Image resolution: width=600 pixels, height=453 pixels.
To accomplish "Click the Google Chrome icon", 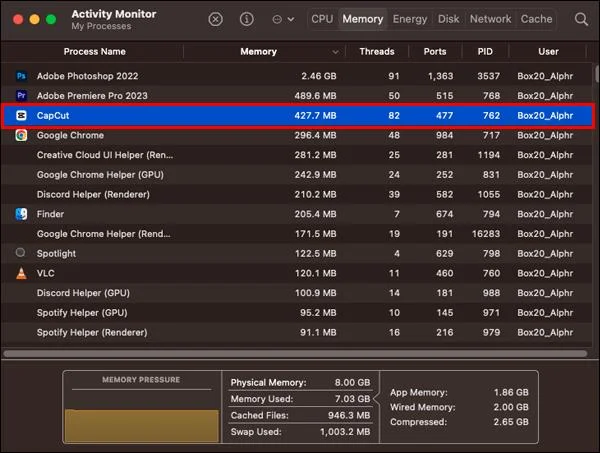I will coord(21,135).
